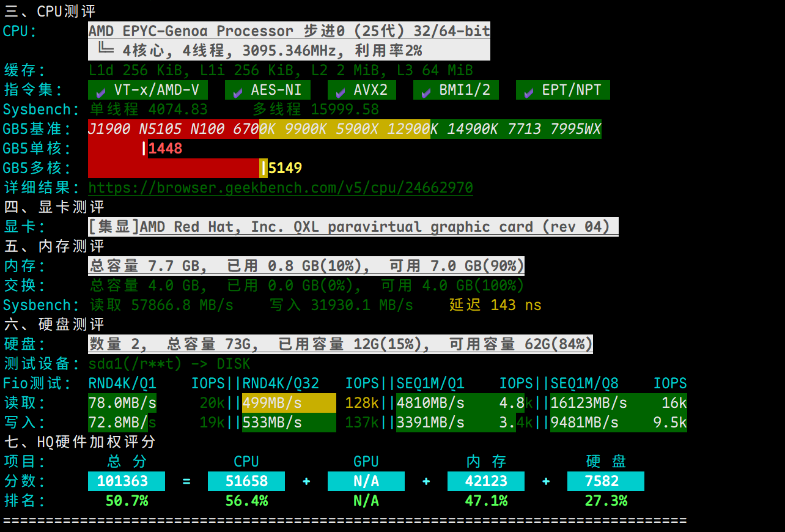
Task: Click the memory ranking 47.1%
Action: 486,501
